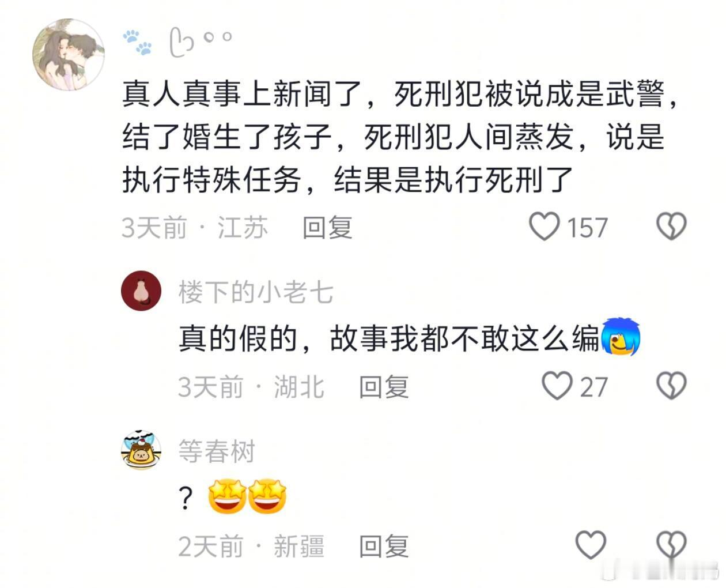Reply to the 江苏 comment
The image size is (726, 588).
pyautogui.click(x=327, y=228)
